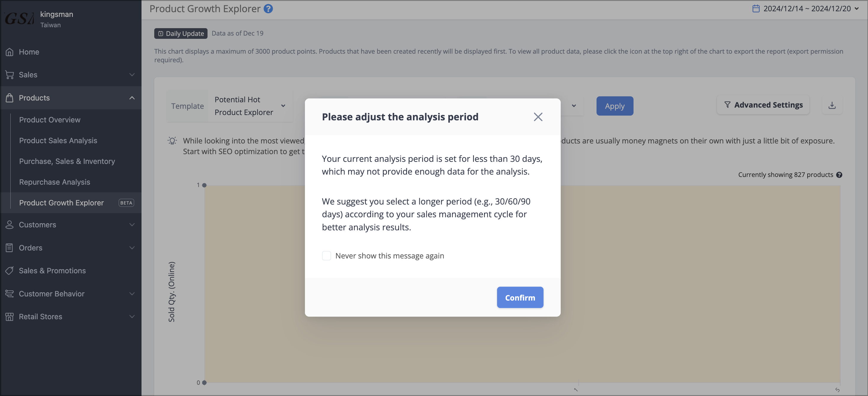Click the Sales cart icon in sidebar

[9, 75]
